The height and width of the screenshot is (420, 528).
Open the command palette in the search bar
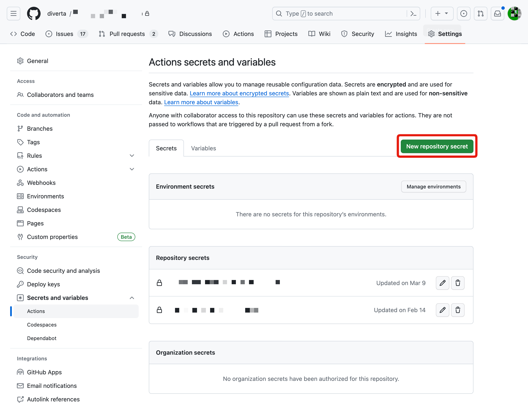coord(413,14)
